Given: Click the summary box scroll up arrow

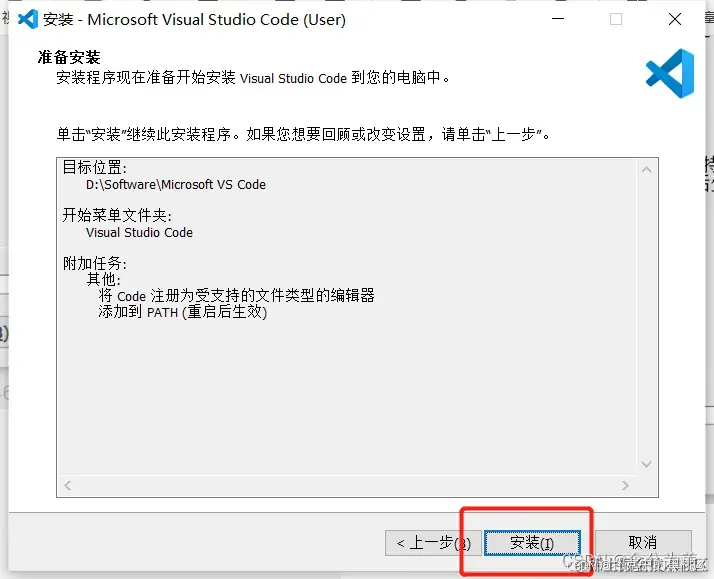Looking at the screenshot, I should pos(646,170).
